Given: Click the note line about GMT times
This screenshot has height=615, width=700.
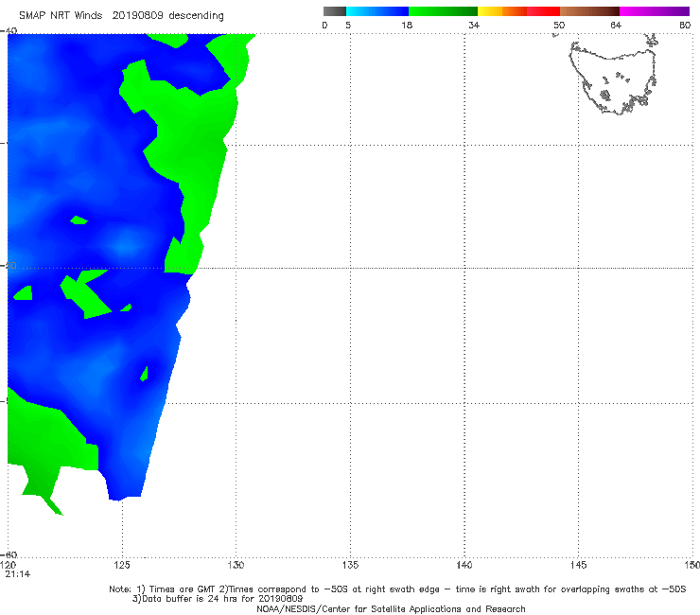Looking at the screenshot, I should (397, 589).
